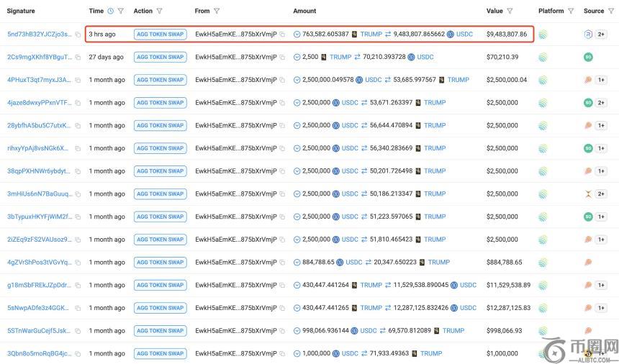
Task: Open transaction 2Cs9mgXKhf8YBguT signature link
Action: coord(39,58)
